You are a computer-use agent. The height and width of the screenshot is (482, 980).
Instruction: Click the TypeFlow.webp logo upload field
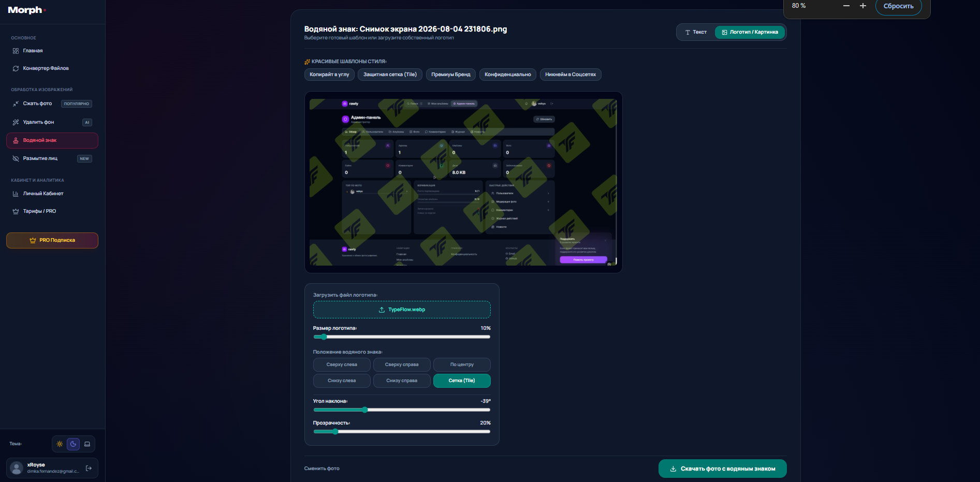click(402, 310)
